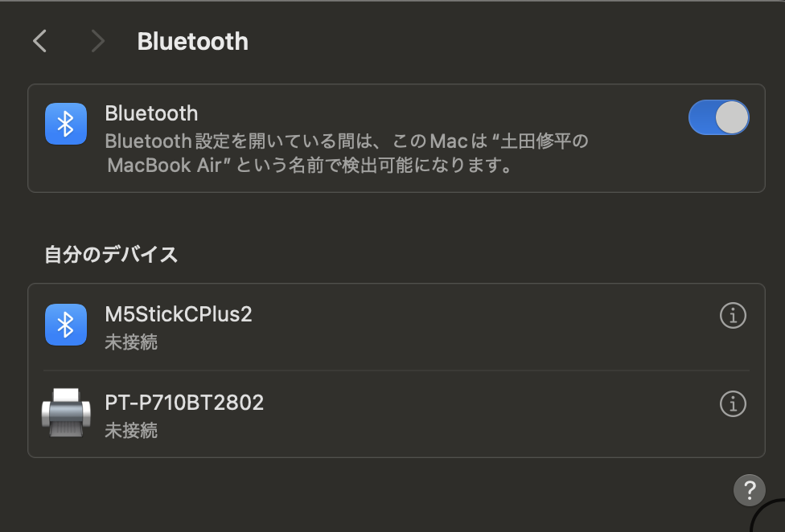Click 未接続 status under PT-P710BT2802
785x532 pixels.
coord(131,431)
